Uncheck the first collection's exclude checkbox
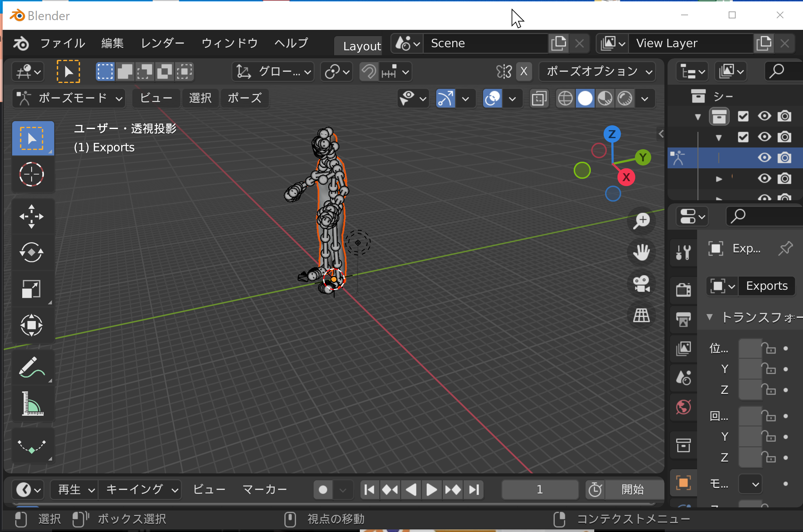Screen dimensions: 803x532 [x=743, y=116]
